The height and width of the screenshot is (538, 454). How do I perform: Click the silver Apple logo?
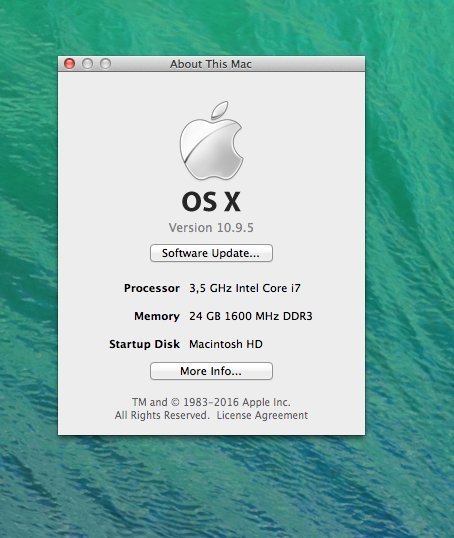[x=211, y=141]
